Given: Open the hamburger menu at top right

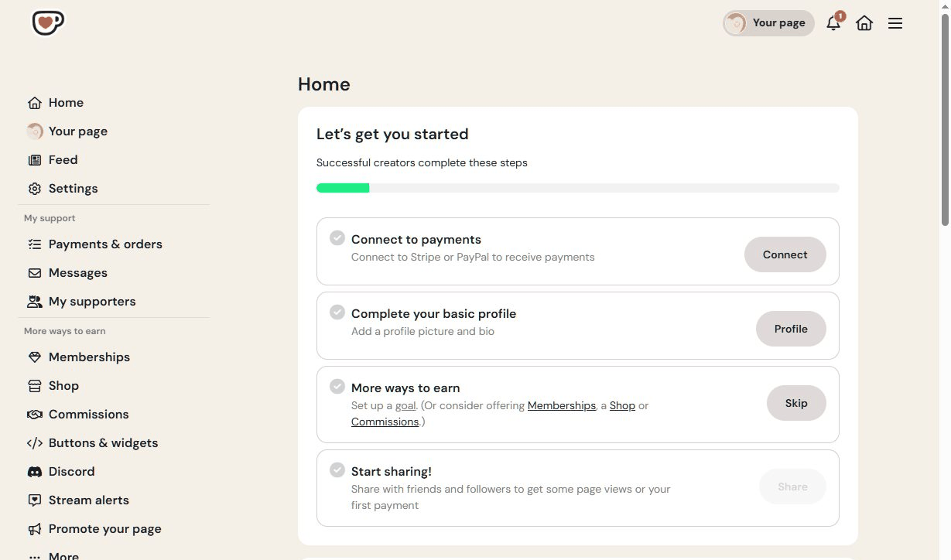Looking at the screenshot, I should click(x=895, y=23).
